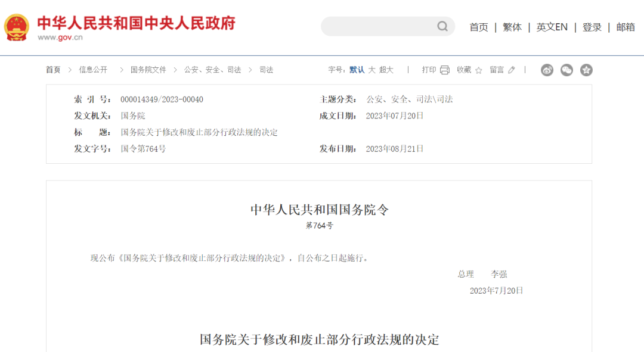The height and width of the screenshot is (352, 644).
Task: Set font size to 超大
Action: [386, 70]
